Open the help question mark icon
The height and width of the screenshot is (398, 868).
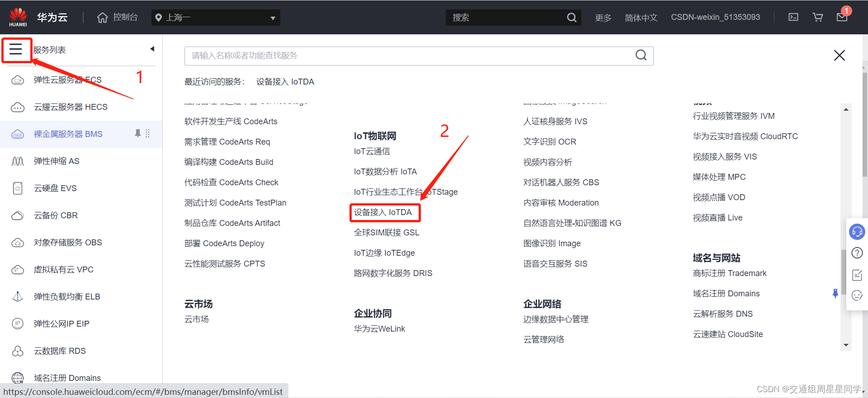point(857,253)
